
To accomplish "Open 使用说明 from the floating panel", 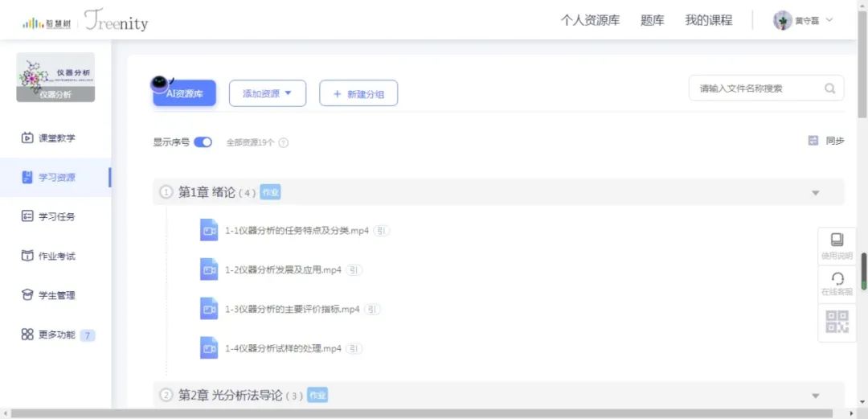I will click(x=837, y=247).
